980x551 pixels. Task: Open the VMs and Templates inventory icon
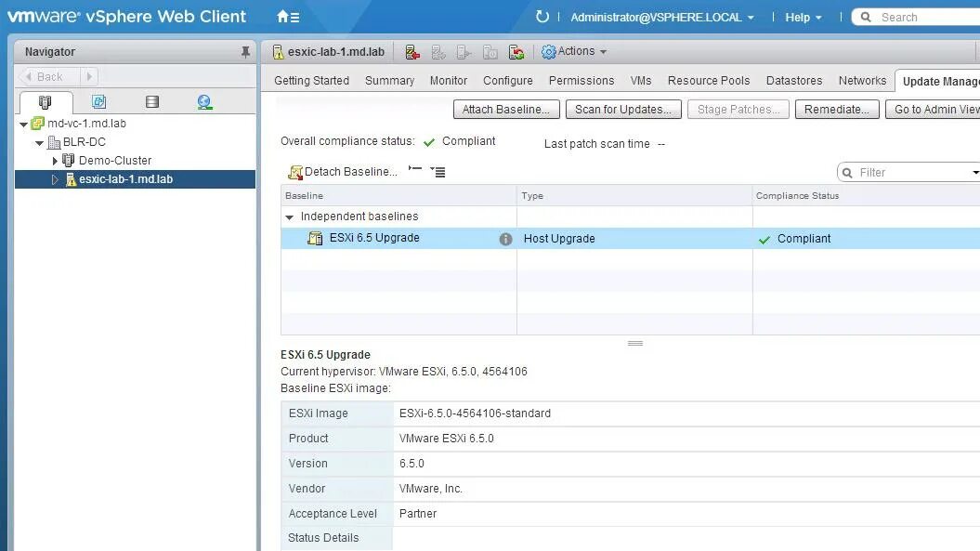(98, 100)
